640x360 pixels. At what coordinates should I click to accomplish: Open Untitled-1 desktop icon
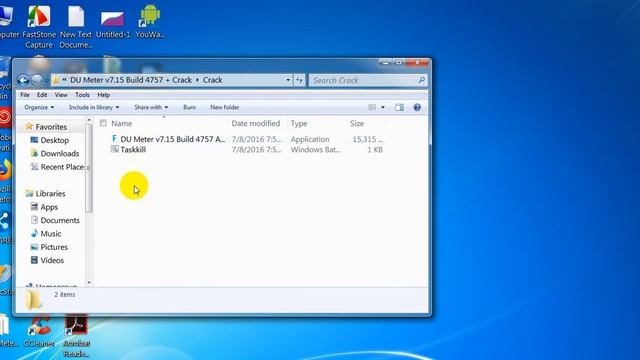point(113,18)
